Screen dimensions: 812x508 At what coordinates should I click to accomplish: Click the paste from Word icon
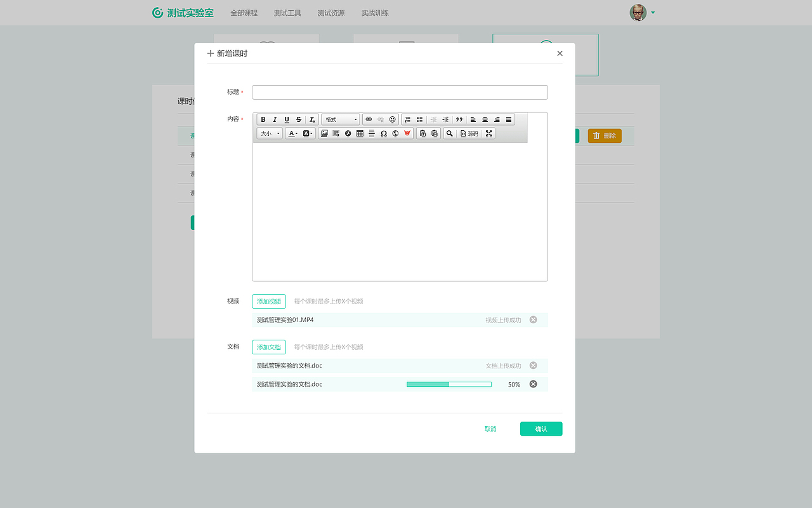pos(435,133)
